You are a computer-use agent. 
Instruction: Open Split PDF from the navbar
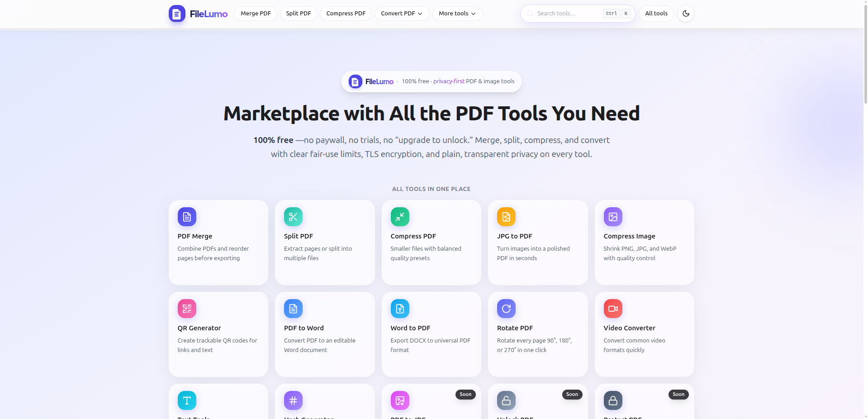[299, 14]
